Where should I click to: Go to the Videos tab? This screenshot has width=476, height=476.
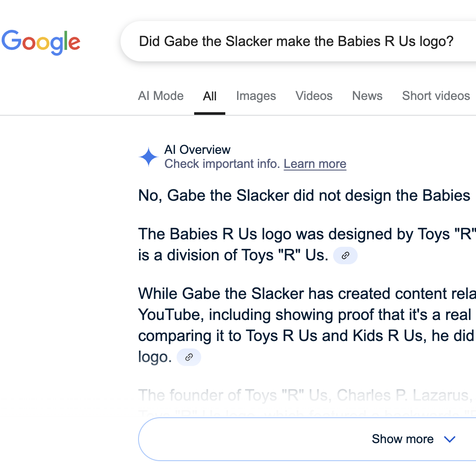[x=314, y=96]
